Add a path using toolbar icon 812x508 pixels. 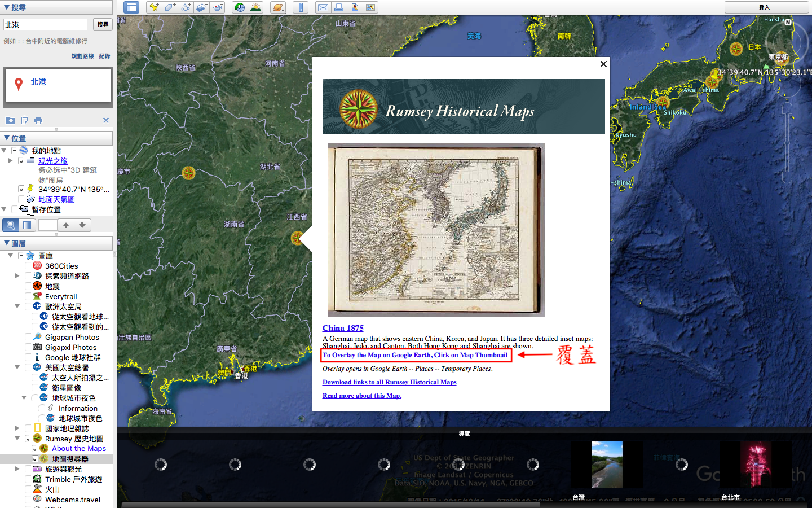[186, 7]
